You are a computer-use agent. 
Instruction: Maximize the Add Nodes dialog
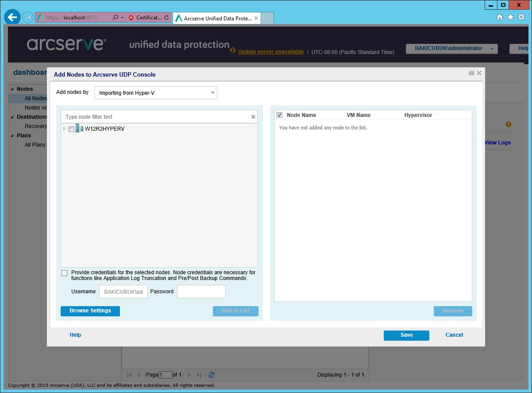(x=471, y=73)
